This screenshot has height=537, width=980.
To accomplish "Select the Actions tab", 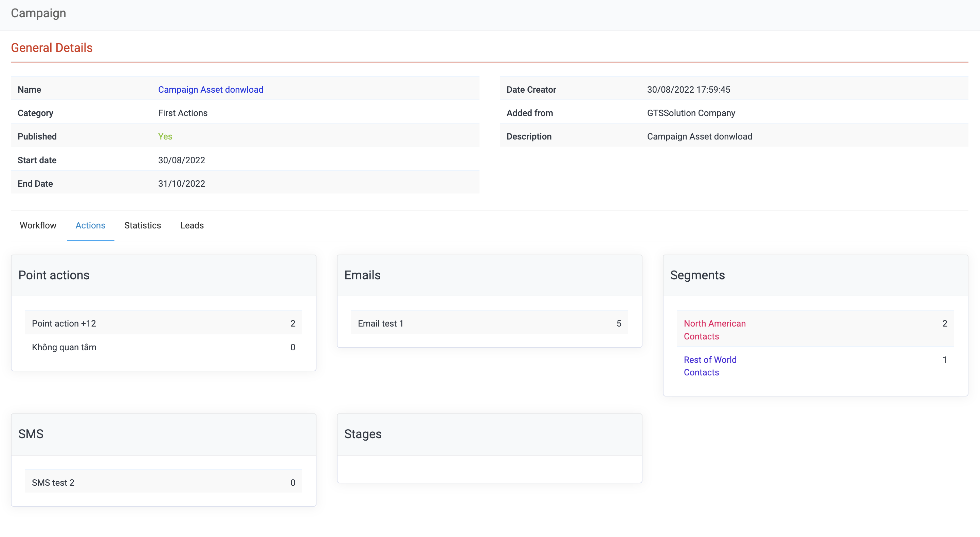I will 90,225.
